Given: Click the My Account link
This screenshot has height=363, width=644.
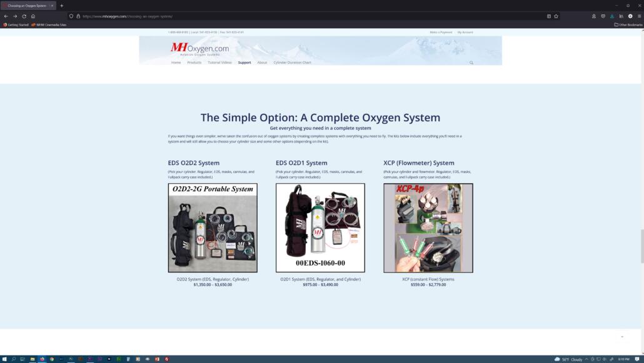Looking at the screenshot, I should (465, 32).
